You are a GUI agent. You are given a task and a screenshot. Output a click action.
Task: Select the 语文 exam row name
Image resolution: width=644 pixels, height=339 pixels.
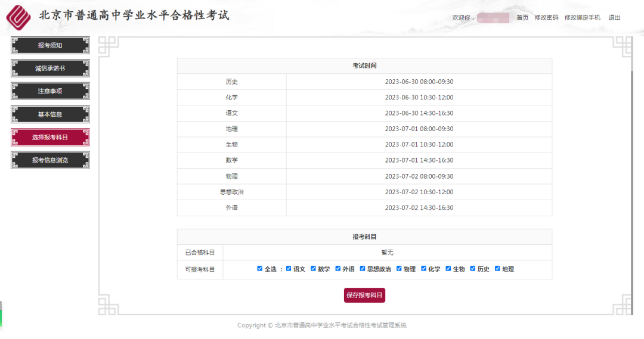pos(231,113)
